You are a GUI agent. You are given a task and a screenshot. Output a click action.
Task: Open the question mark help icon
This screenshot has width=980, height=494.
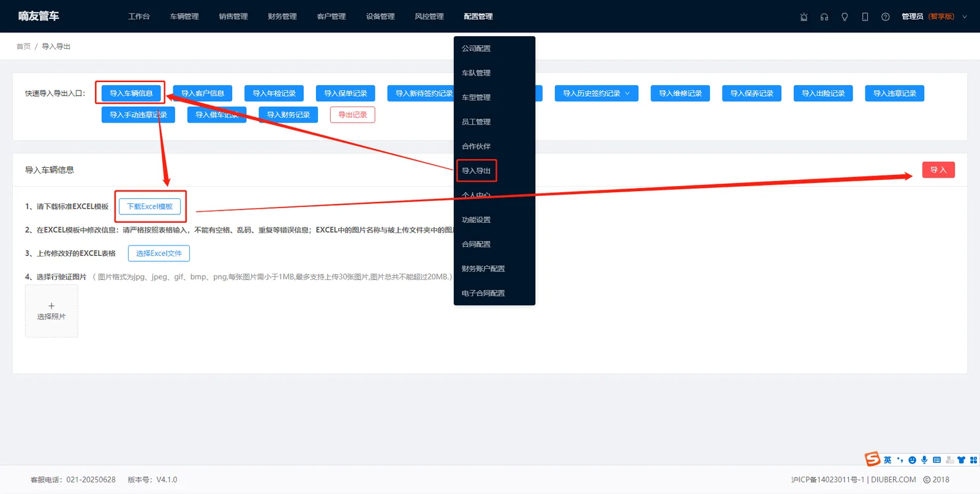(x=886, y=17)
